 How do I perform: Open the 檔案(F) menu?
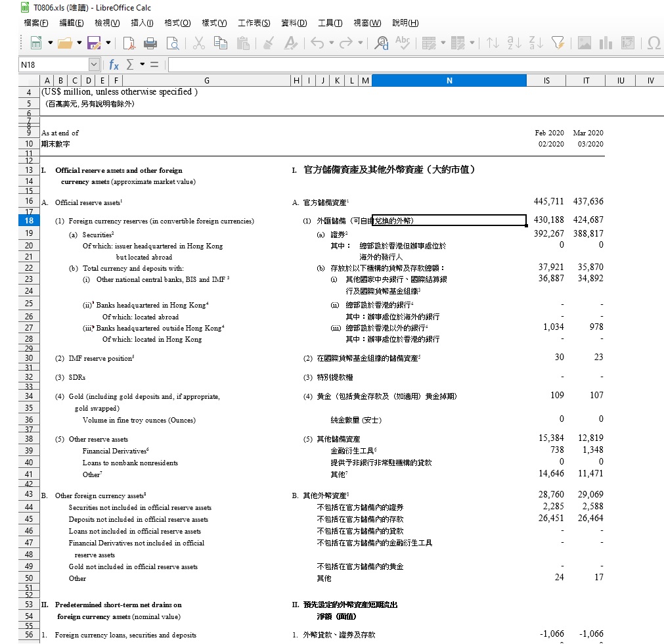coord(36,23)
